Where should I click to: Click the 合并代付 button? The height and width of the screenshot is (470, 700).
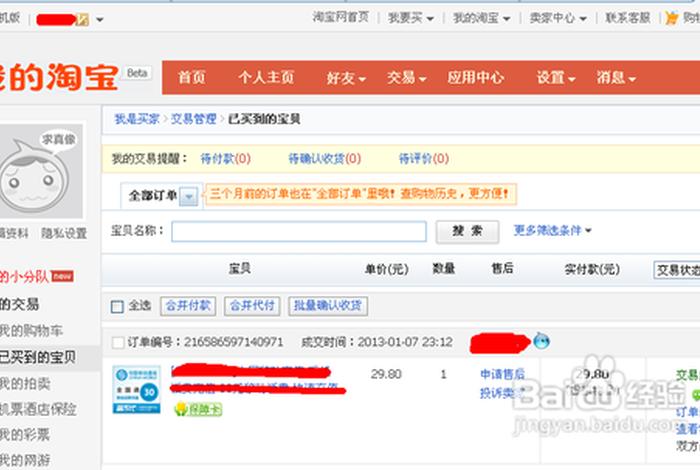252,306
